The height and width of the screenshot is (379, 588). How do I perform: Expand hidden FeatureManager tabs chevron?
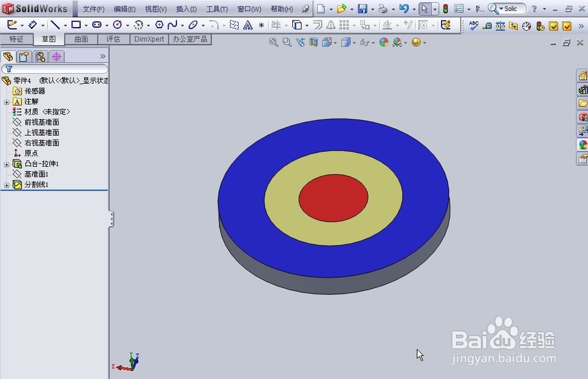pyautogui.click(x=103, y=56)
